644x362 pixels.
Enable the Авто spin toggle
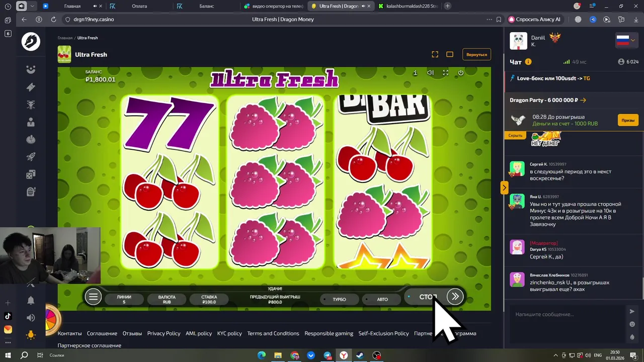pos(381,299)
